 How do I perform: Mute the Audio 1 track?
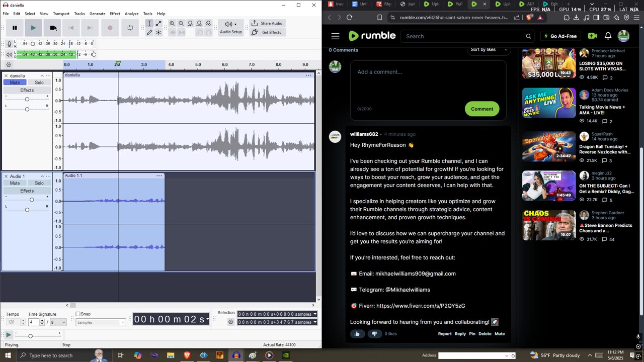click(x=15, y=183)
